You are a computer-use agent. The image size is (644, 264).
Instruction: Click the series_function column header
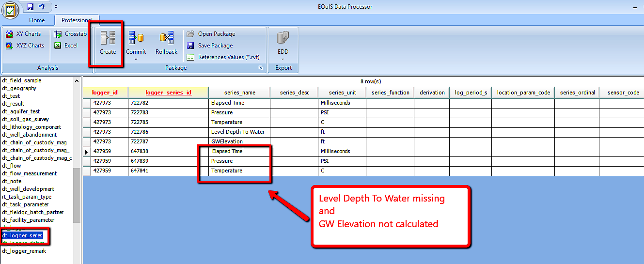point(390,93)
